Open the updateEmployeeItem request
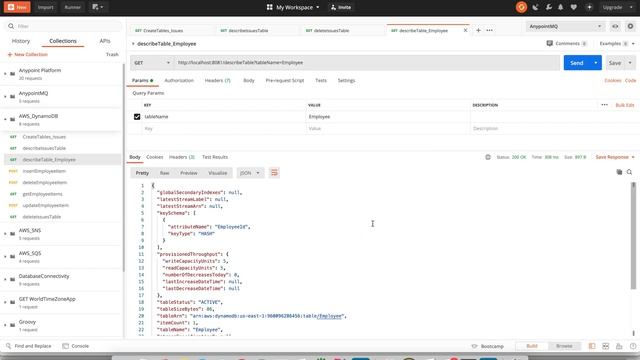This screenshot has width=640, height=360. (x=63, y=205)
